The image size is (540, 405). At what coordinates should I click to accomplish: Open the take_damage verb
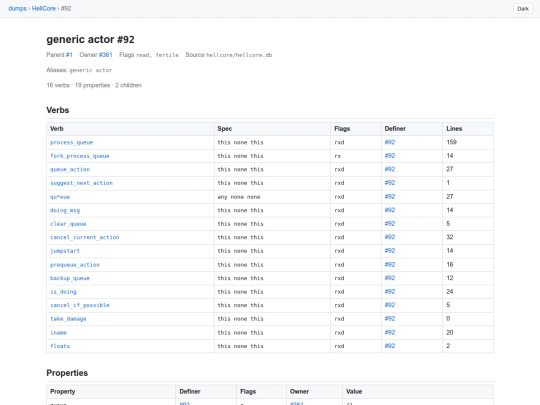pyautogui.click(x=68, y=319)
